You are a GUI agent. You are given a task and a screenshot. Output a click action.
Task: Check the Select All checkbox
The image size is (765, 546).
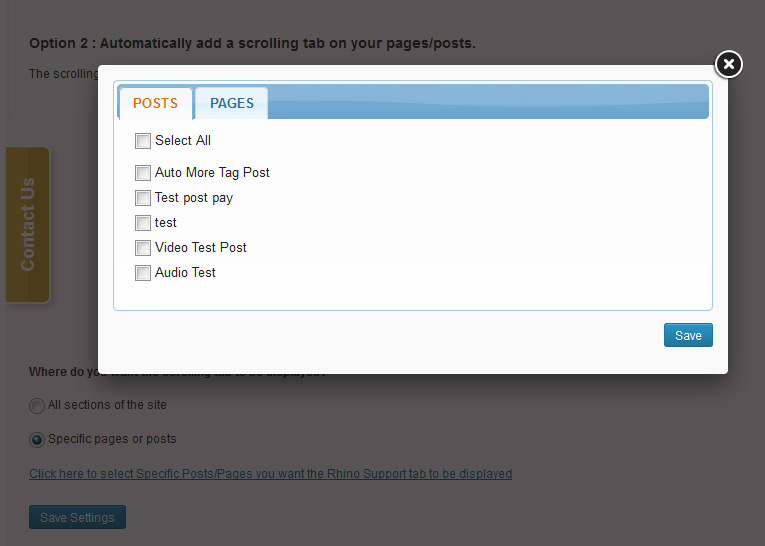click(x=142, y=141)
